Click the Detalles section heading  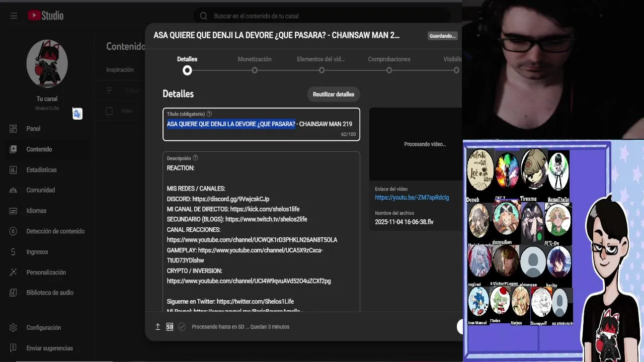(178, 94)
